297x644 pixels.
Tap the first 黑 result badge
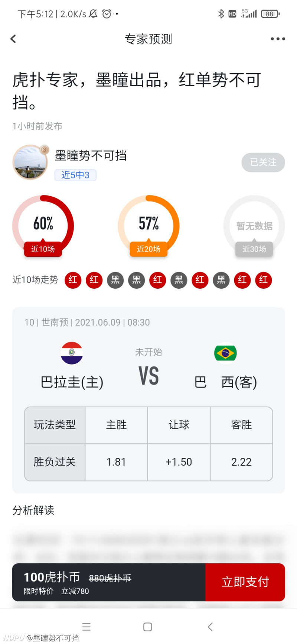click(115, 280)
